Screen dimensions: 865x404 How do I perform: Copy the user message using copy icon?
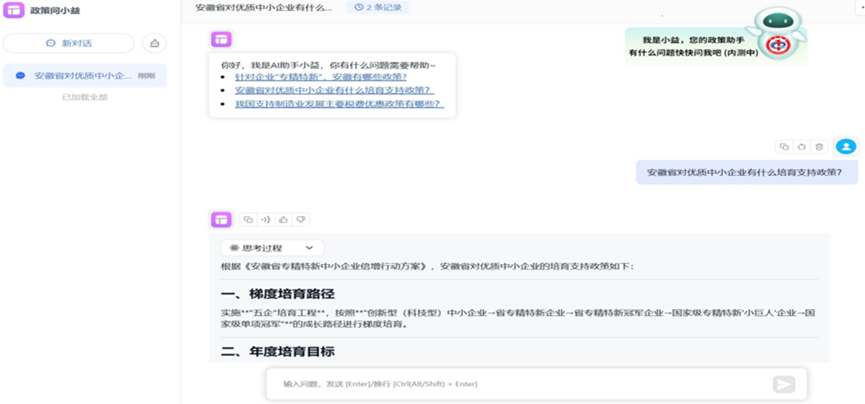click(x=784, y=146)
